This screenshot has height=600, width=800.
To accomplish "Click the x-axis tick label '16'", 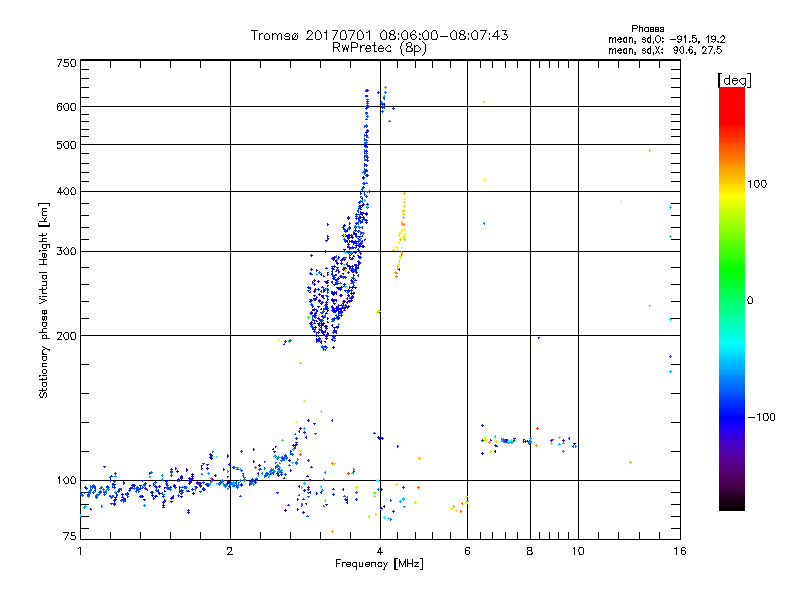I will click(x=680, y=551).
